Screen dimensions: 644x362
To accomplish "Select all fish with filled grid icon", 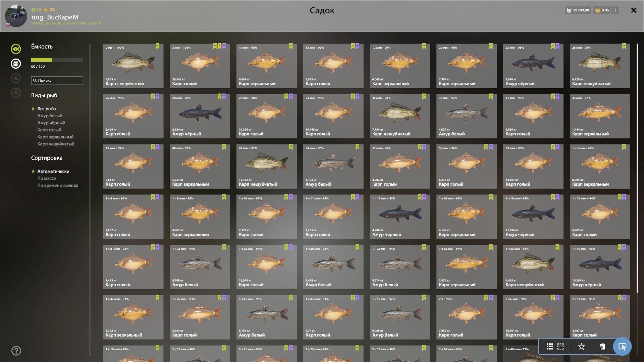I will [x=550, y=347].
